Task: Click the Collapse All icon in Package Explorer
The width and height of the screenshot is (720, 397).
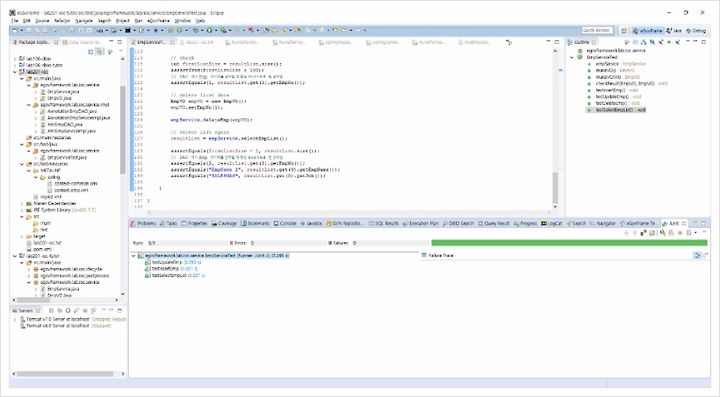Action: (x=91, y=52)
